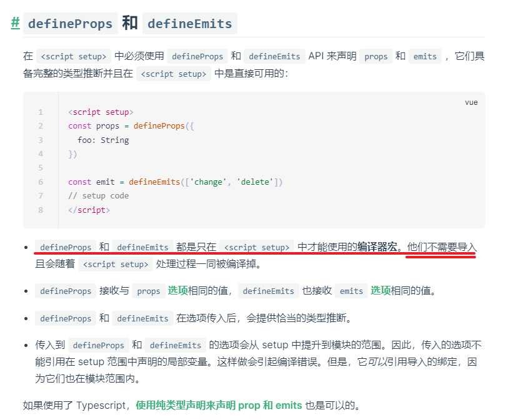Viewport: 516px width, 420px height.
Task: Click the vue language label in the code block
Action: click(x=471, y=102)
